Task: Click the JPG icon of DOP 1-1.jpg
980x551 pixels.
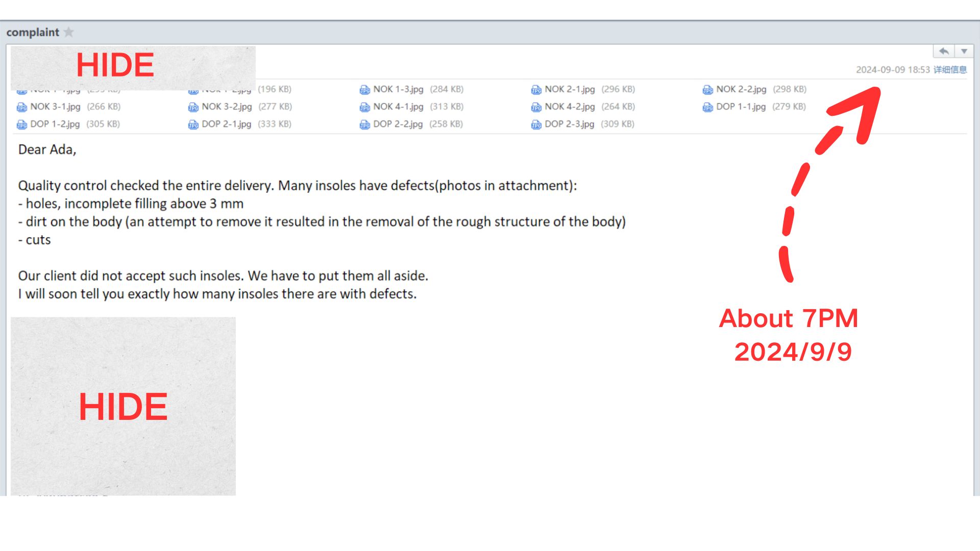Action: (x=707, y=107)
